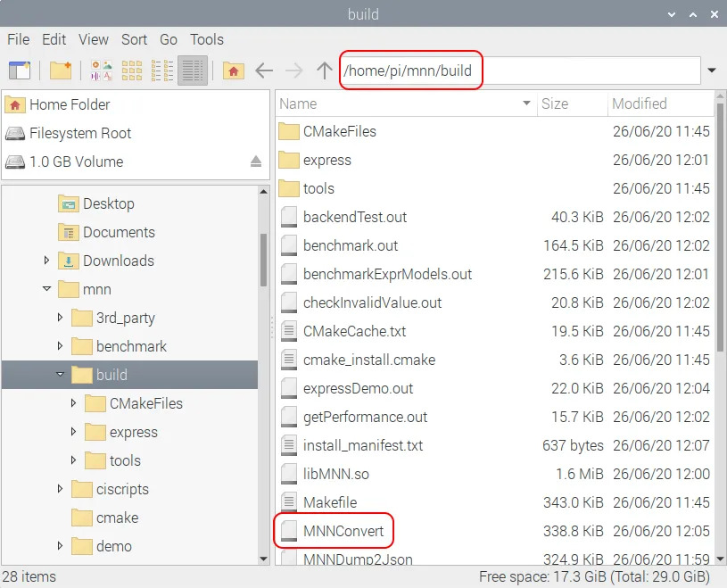This screenshot has width=727, height=588.
Task: Expand express under build in tree
Action: click(73, 432)
